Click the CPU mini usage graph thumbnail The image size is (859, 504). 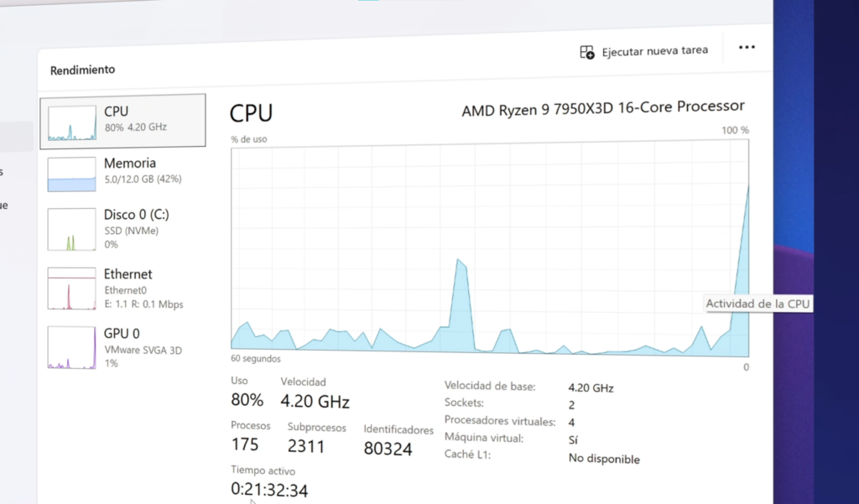(x=72, y=122)
